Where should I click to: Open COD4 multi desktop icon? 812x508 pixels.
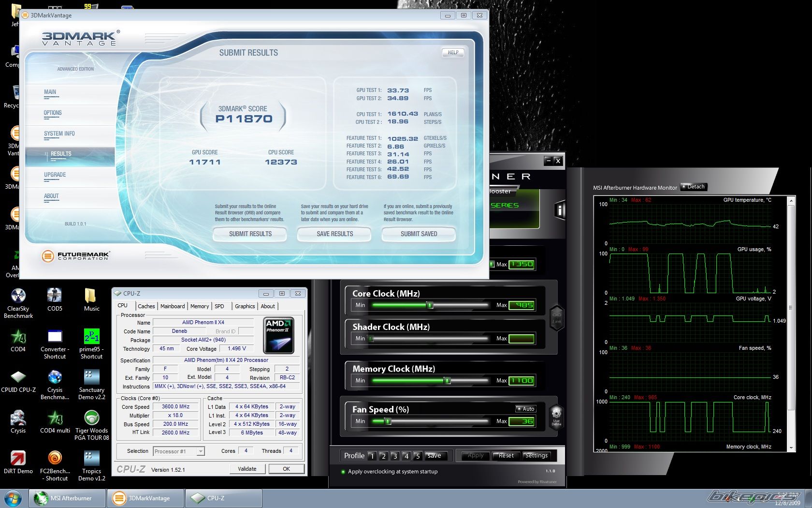(x=55, y=422)
